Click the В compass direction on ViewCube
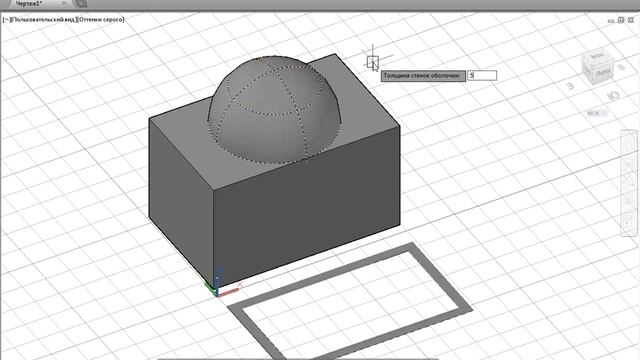Viewport: 640px width, 360px height. pos(621,67)
